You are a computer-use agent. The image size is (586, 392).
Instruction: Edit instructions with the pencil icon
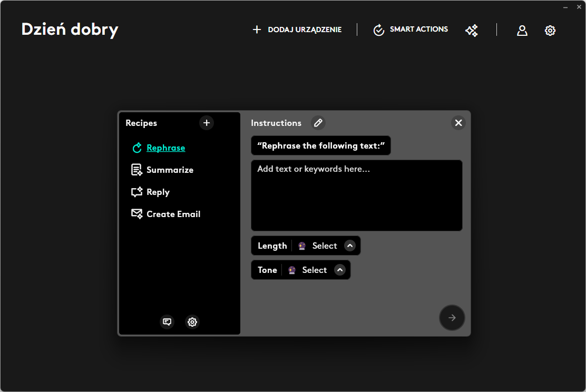[x=318, y=123]
